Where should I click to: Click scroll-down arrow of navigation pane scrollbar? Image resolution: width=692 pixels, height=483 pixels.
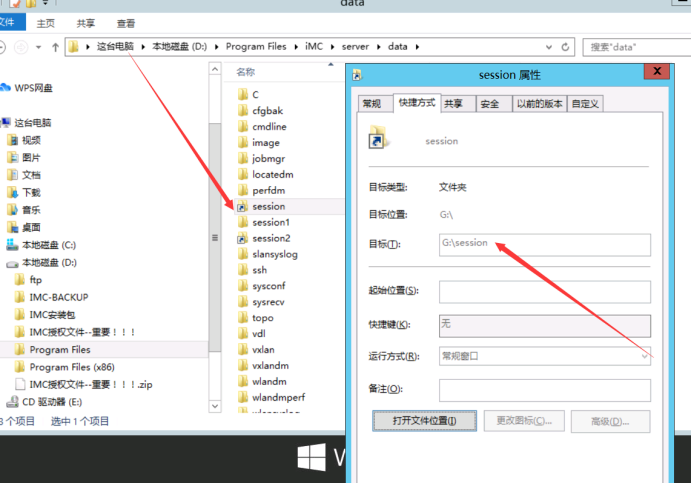(214, 406)
